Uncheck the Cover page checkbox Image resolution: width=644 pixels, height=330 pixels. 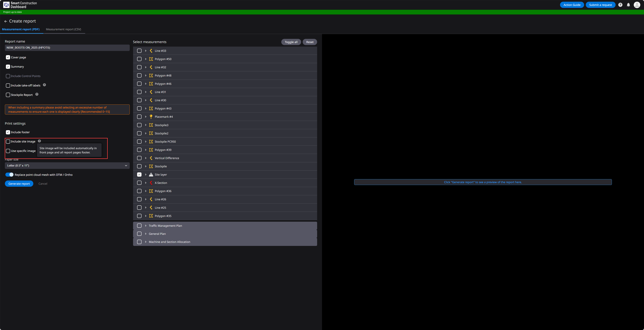[x=8, y=57]
